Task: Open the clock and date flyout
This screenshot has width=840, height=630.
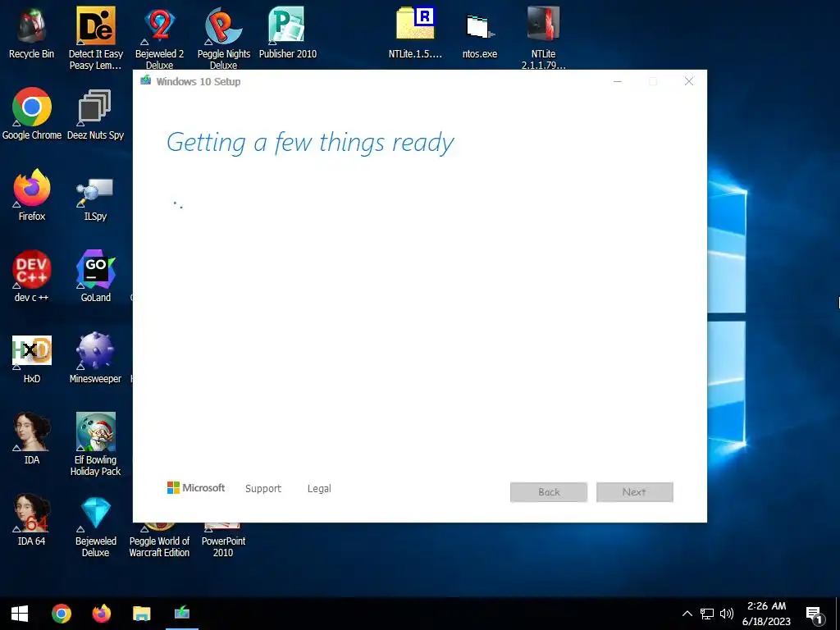Action: pos(767,614)
